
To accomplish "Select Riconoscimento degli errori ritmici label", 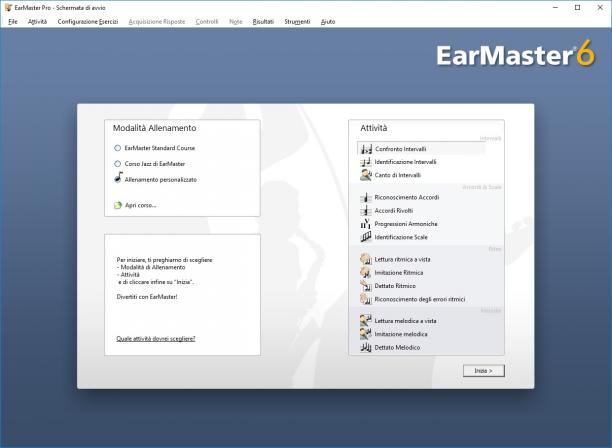I will [420, 299].
